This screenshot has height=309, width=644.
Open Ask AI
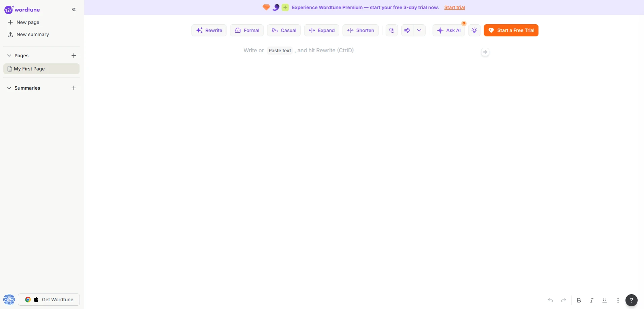click(449, 30)
